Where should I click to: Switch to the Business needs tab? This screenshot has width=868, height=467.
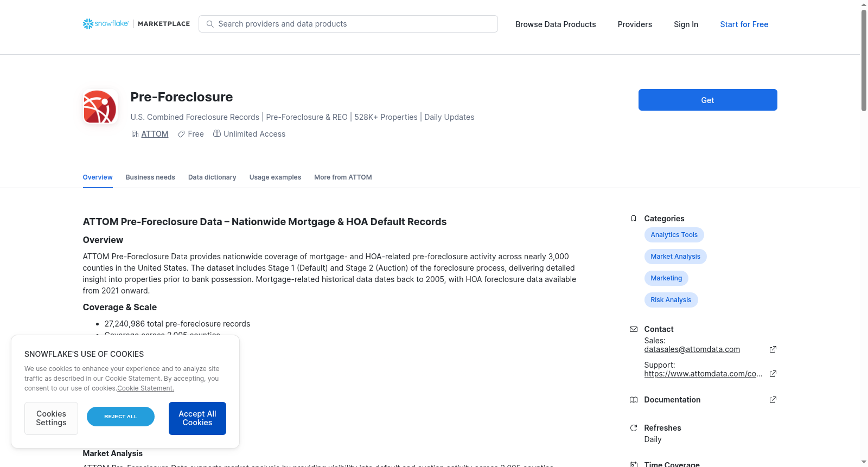pos(150,177)
